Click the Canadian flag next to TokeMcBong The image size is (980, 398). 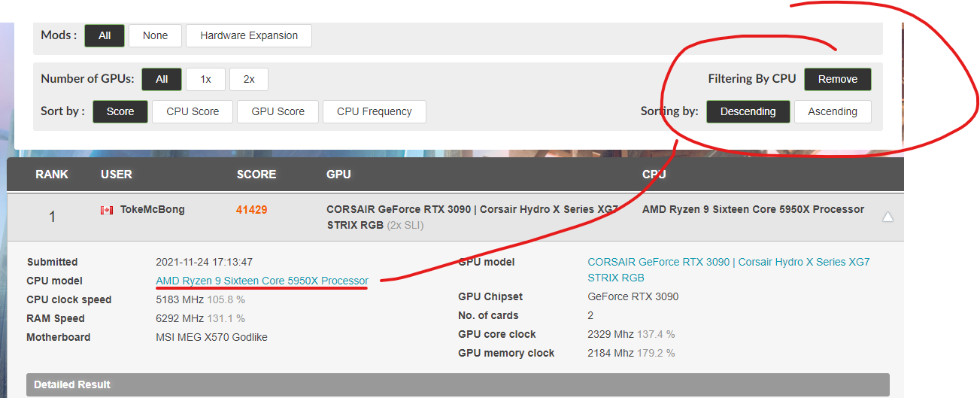(x=107, y=210)
